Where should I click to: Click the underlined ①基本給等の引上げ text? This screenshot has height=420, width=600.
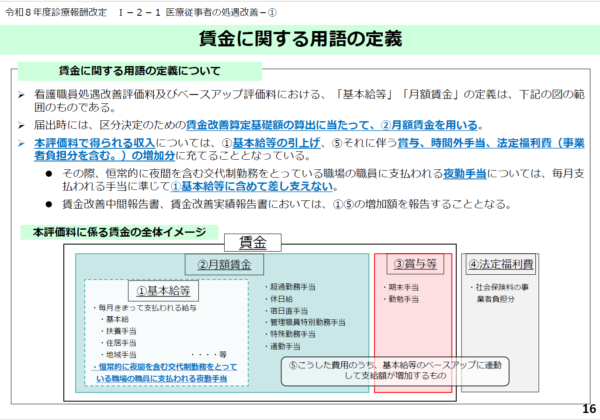277,143
